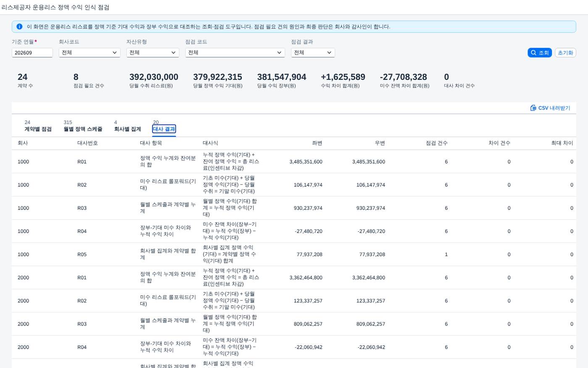Screen dimensions: 588x368
Task: Click the 우변 column header
Action: click(380, 143)
